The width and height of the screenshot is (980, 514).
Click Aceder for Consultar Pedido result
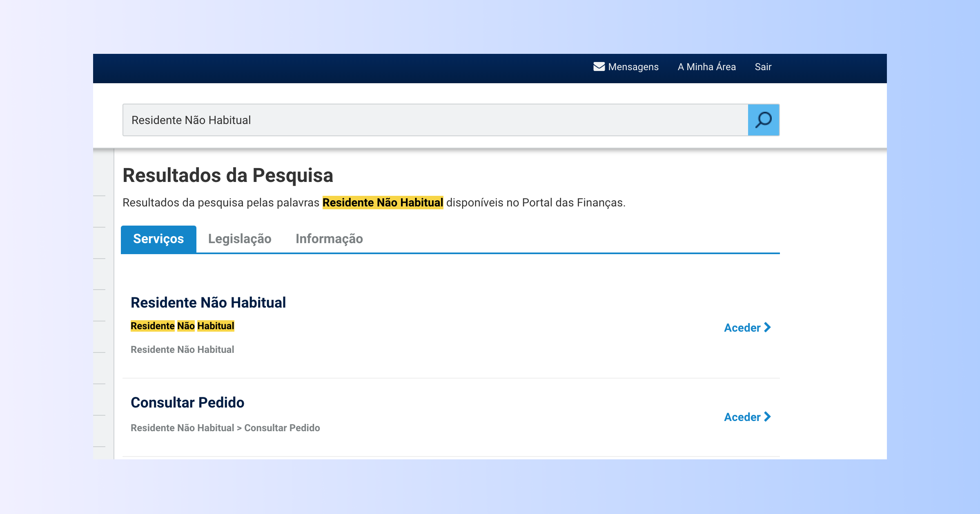tap(747, 417)
